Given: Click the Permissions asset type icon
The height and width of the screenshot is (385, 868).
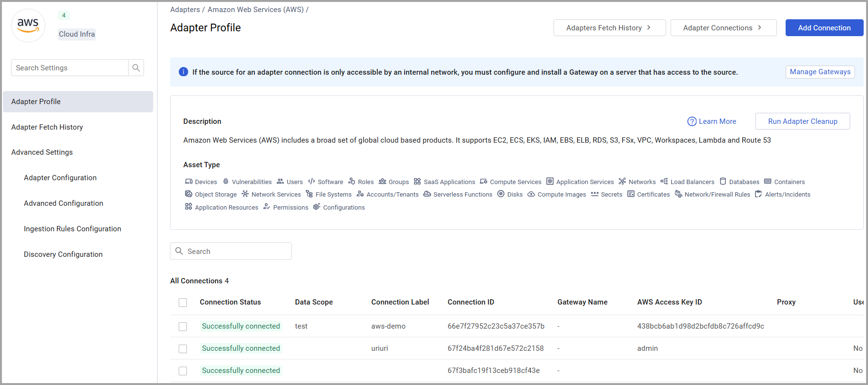Looking at the screenshot, I should pos(267,207).
